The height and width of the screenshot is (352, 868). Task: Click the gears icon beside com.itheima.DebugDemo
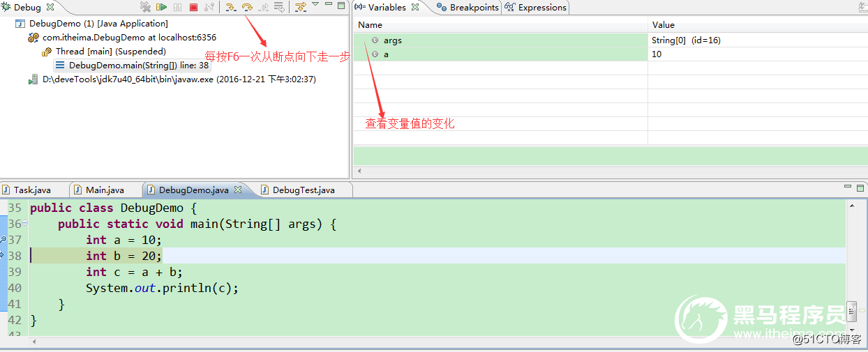coord(33,38)
